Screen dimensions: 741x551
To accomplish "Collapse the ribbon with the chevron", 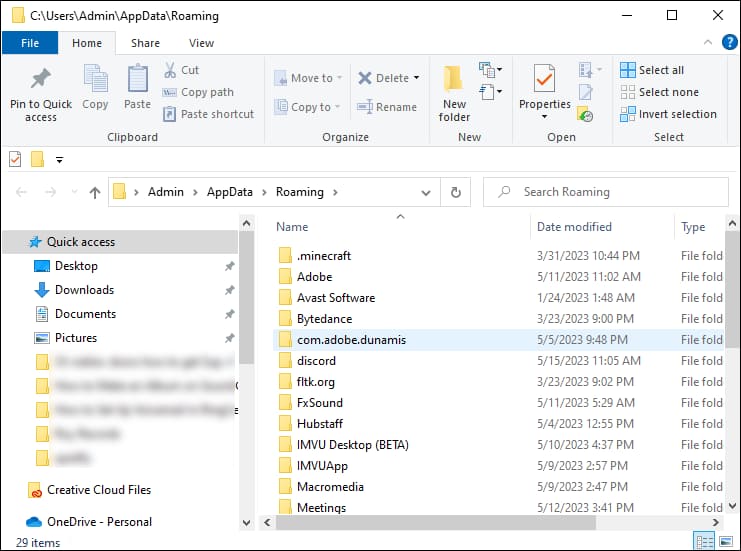I will click(x=707, y=43).
